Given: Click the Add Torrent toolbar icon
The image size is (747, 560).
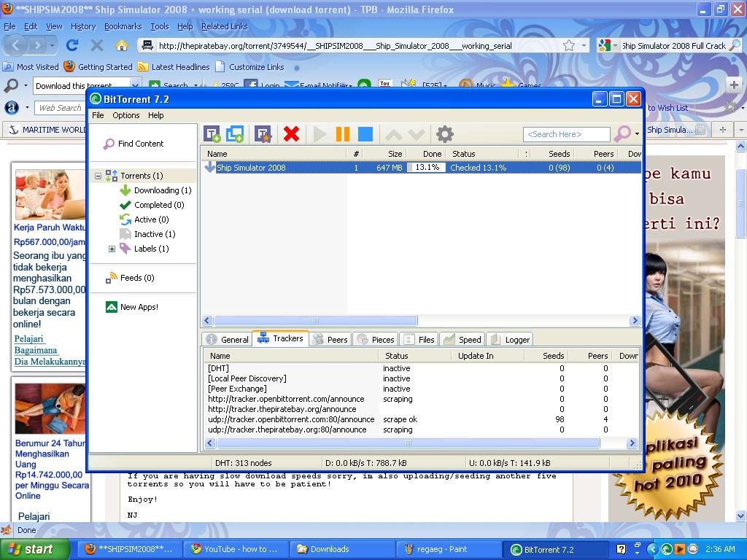Looking at the screenshot, I should coord(212,134).
